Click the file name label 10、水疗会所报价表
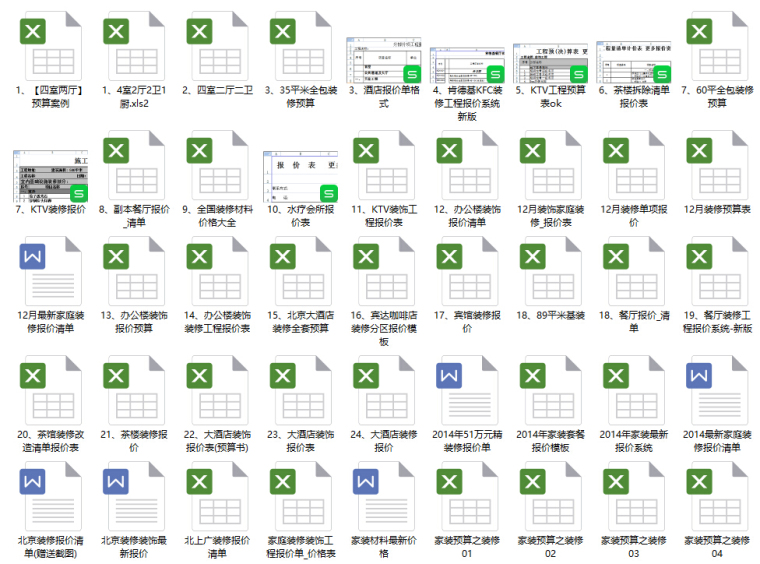The image size is (760, 564). click(x=301, y=216)
